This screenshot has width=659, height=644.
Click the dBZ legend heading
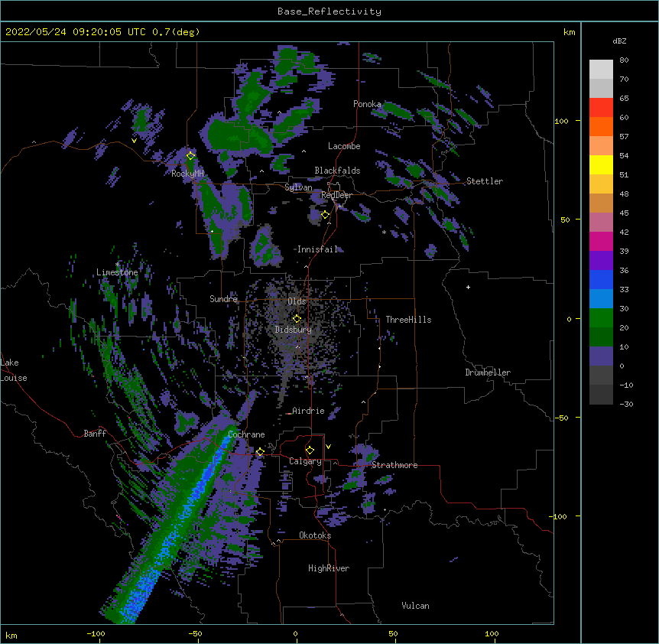(x=619, y=41)
